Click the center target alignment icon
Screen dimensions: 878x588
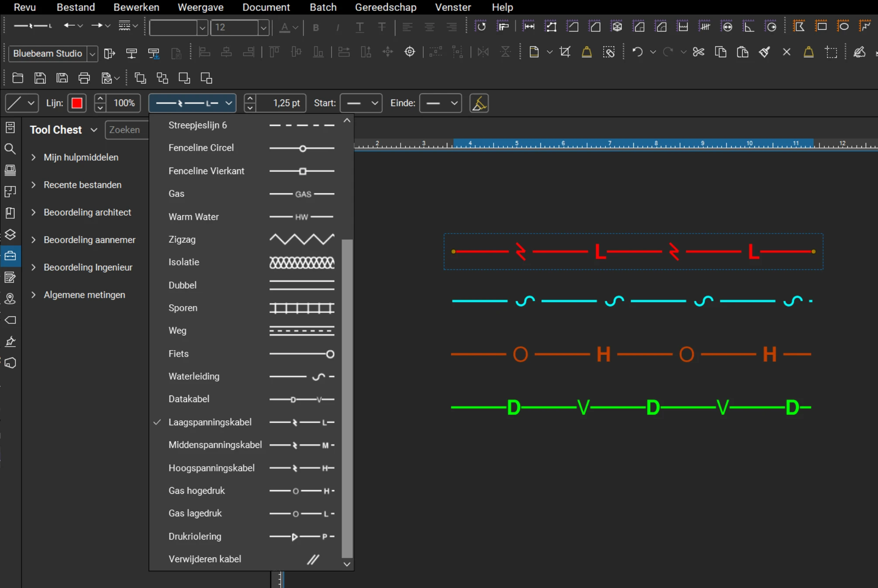point(410,52)
